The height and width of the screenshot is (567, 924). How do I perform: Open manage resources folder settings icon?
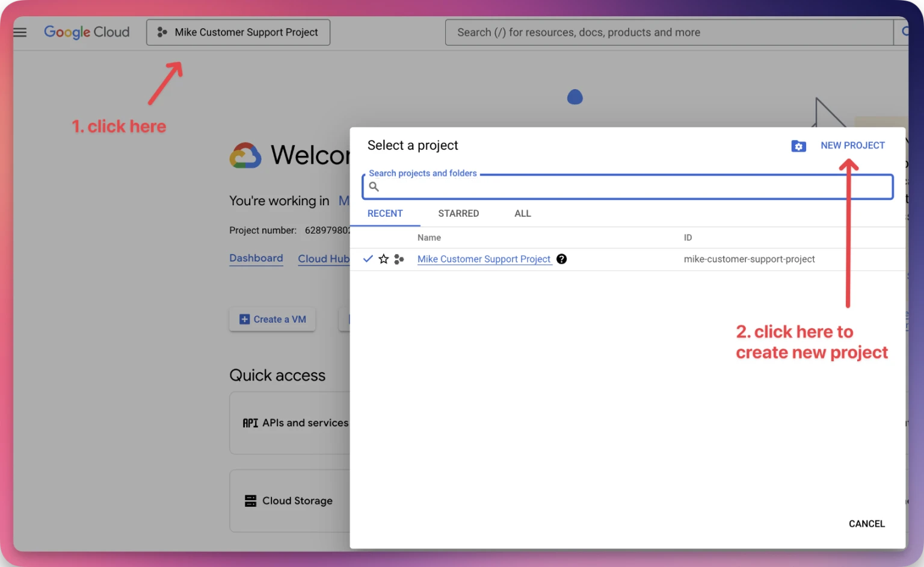click(798, 146)
